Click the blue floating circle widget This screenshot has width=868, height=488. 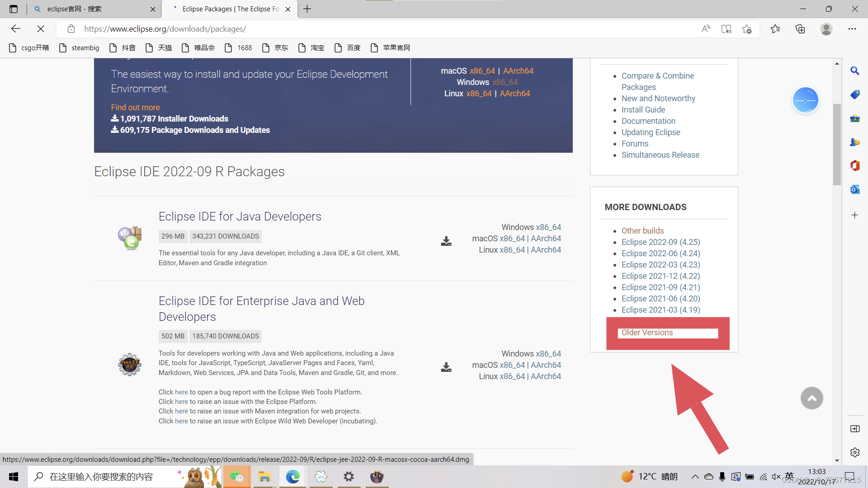click(806, 100)
